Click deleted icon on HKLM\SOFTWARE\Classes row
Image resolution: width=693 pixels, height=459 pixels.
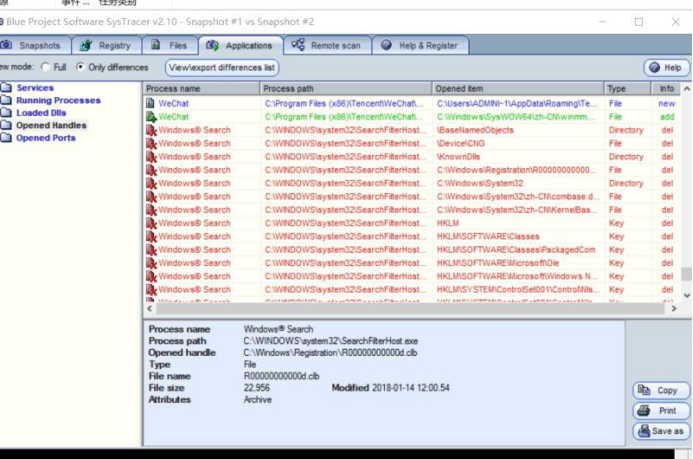(x=152, y=236)
